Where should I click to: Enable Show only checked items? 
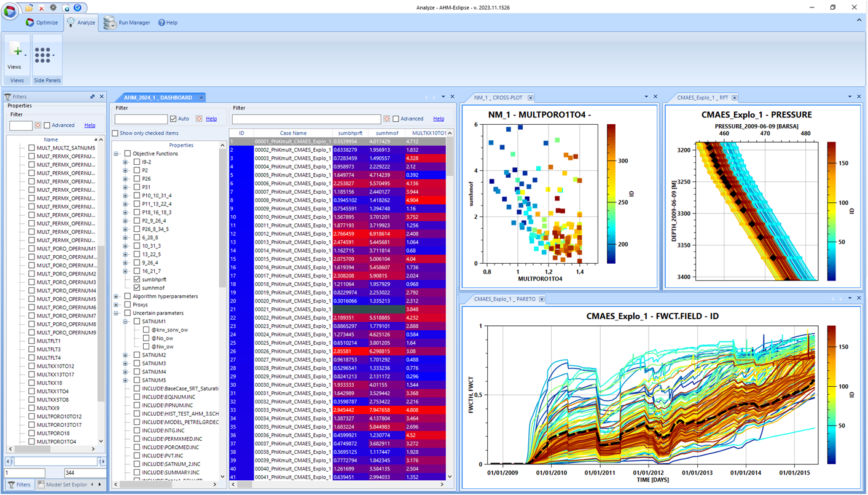tap(115, 133)
